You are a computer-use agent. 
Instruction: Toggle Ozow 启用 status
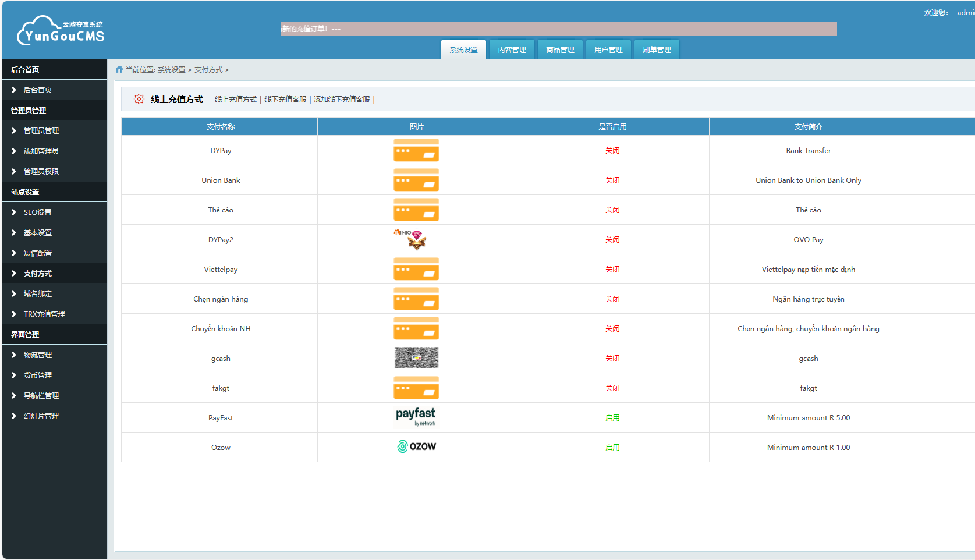click(612, 448)
